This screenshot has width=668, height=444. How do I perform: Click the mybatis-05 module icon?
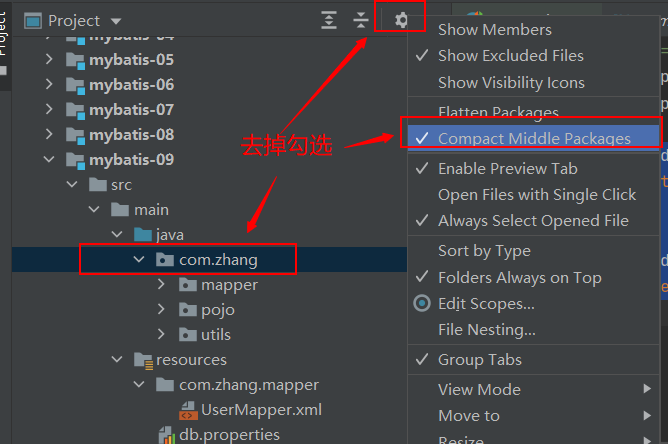(x=75, y=60)
